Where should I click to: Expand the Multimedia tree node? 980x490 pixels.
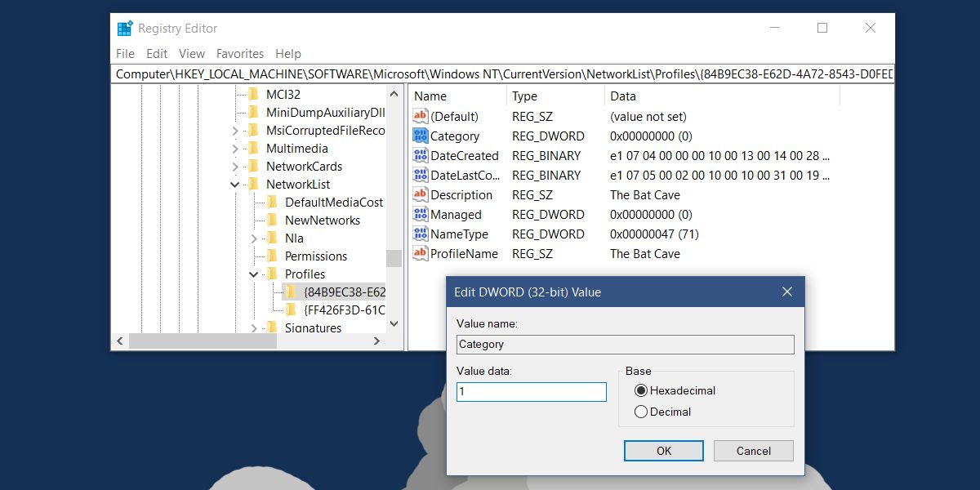click(x=235, y=149)
